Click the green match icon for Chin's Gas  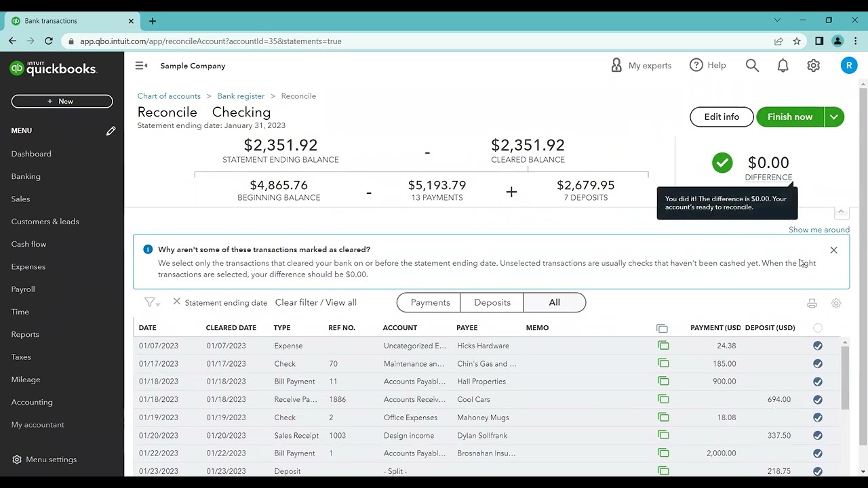coord(663,363)
